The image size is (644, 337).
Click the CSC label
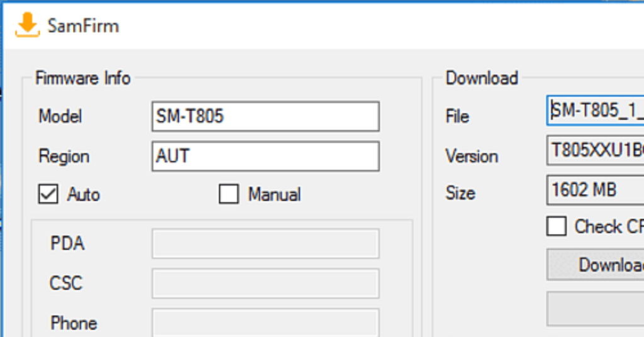66,283
